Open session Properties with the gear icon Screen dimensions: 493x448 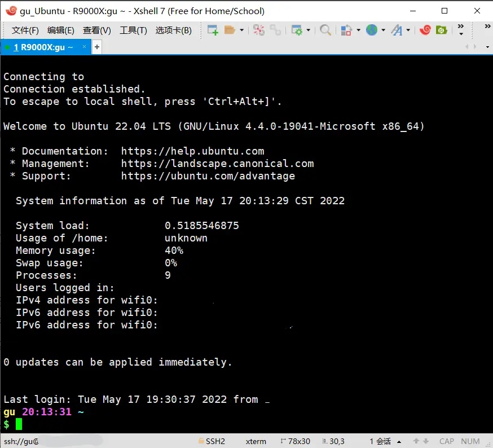(x=297, y=30)
